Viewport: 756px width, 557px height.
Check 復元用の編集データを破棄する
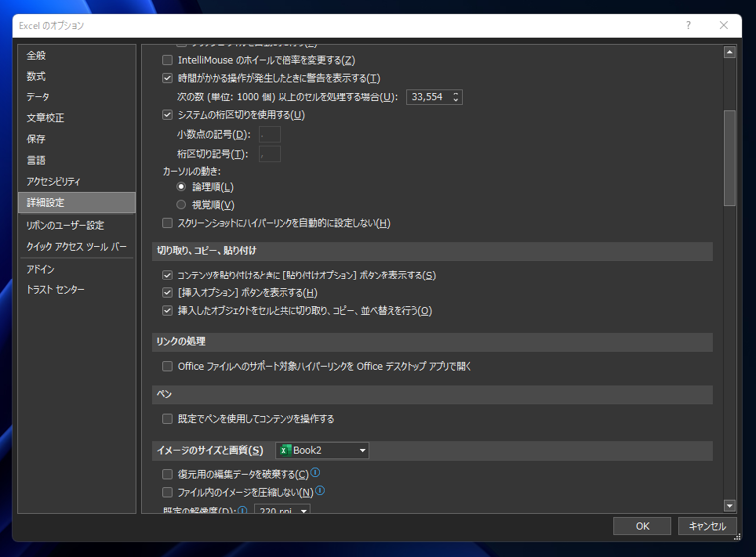coord(167,475)
